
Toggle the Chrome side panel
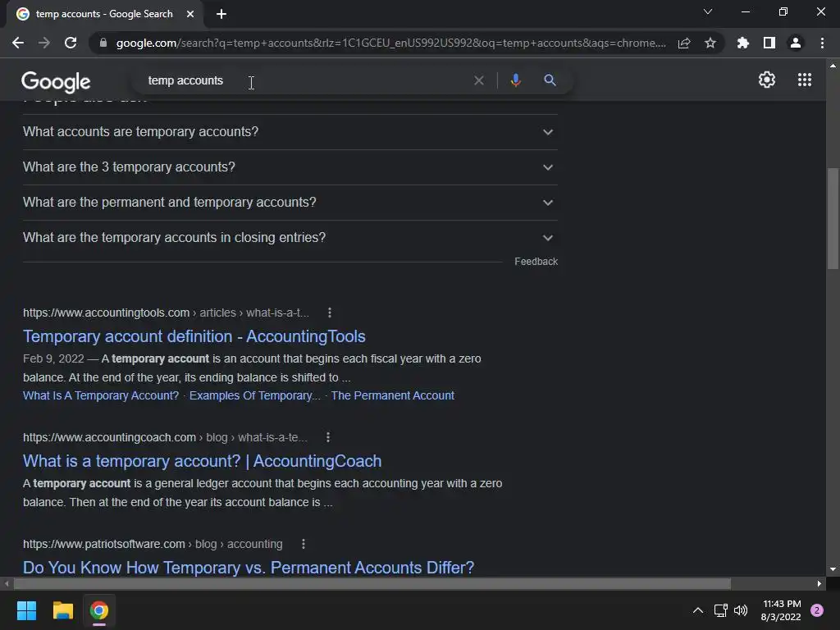769,43
